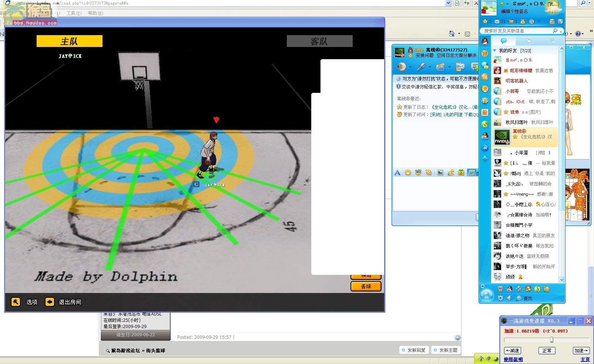Click the send picture icon in chat toolbar
Viewport: 594px width, 364px height.
point(440,173)
